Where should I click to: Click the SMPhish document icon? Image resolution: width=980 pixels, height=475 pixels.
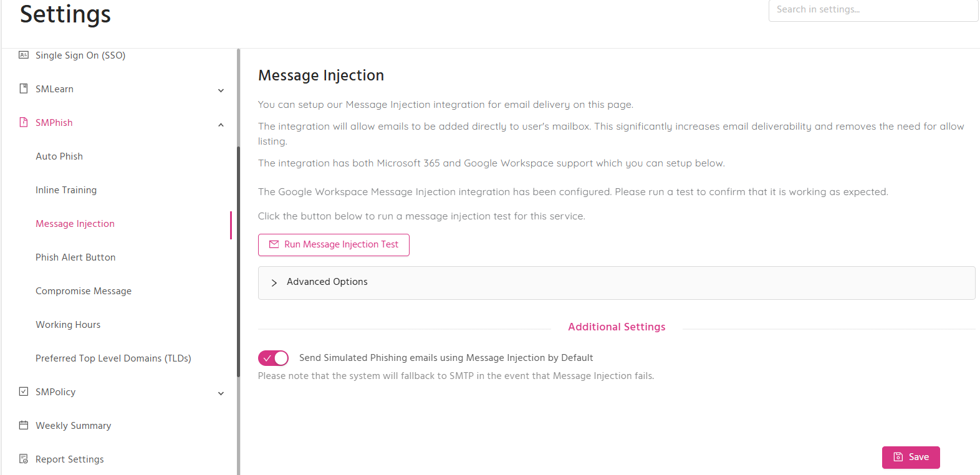coord(24,122)
